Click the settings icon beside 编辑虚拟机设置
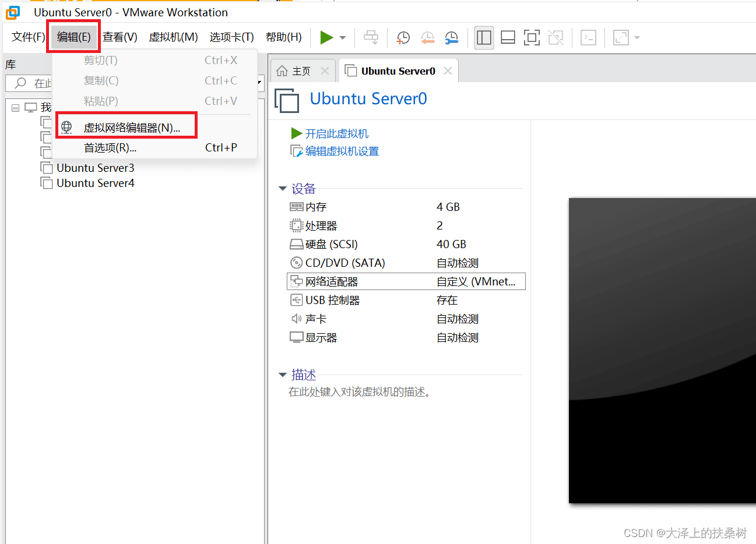756x544 pixels. click(x=296, y=151)
